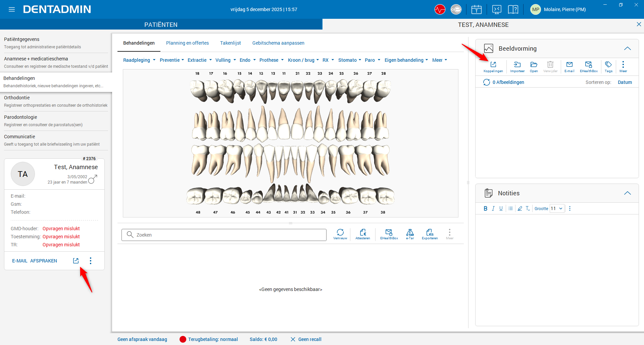Click the Datum sort link
Screen dimensions: 644x345
tap(625, 82)
